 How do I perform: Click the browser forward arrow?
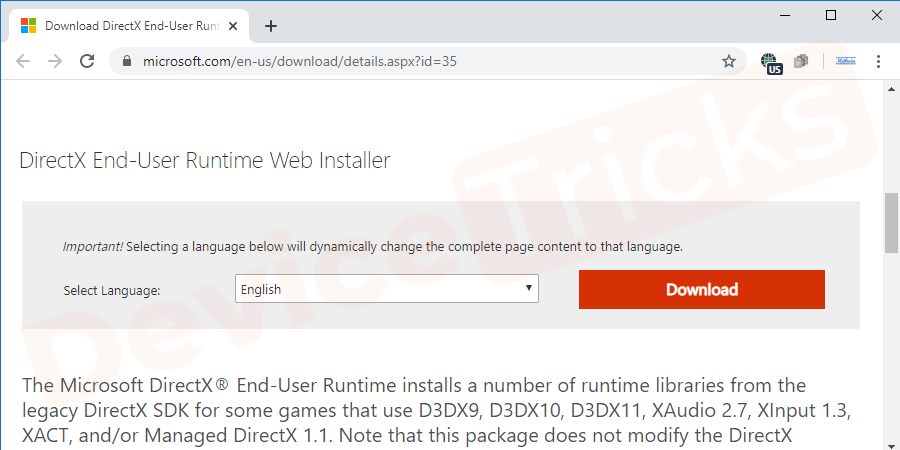pos(55,61)
